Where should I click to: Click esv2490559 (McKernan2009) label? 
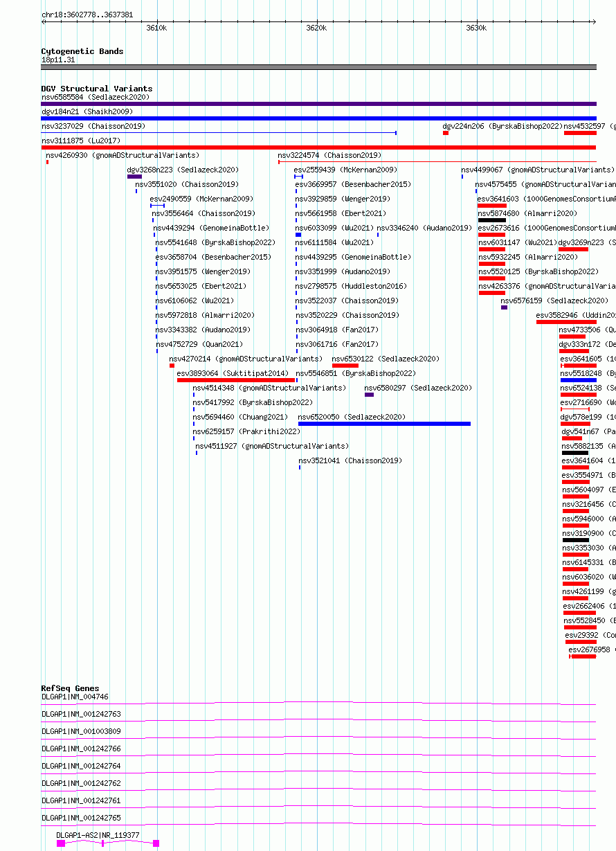point(201,199)
